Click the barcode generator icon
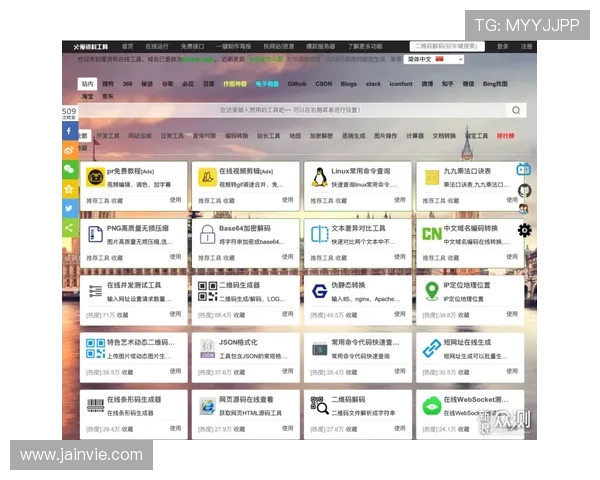600x480 pixels. (x=95, y=405)
